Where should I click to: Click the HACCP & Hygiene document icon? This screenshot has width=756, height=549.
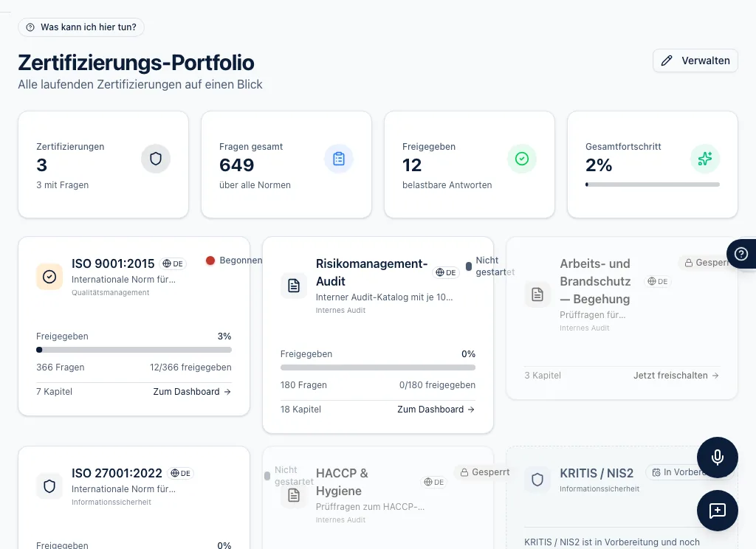click(294, 495)
